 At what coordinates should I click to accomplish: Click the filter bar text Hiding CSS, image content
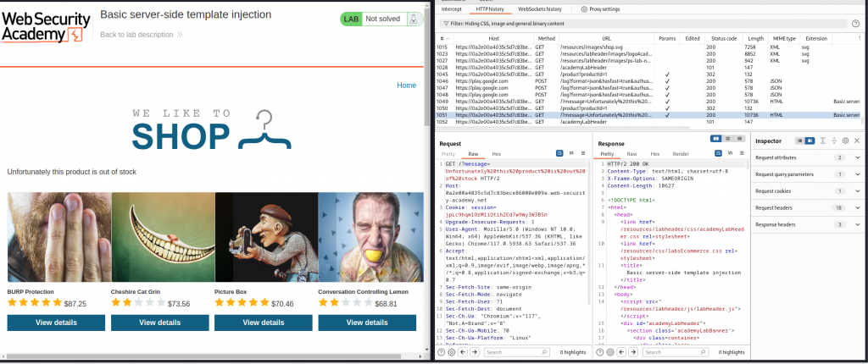(x=507, y=24)
